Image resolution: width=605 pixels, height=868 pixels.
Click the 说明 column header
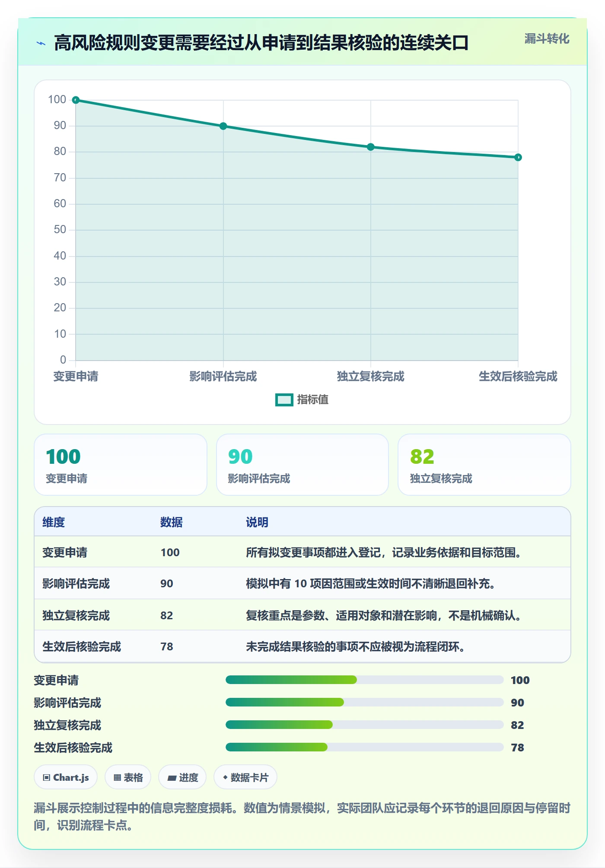257,522
